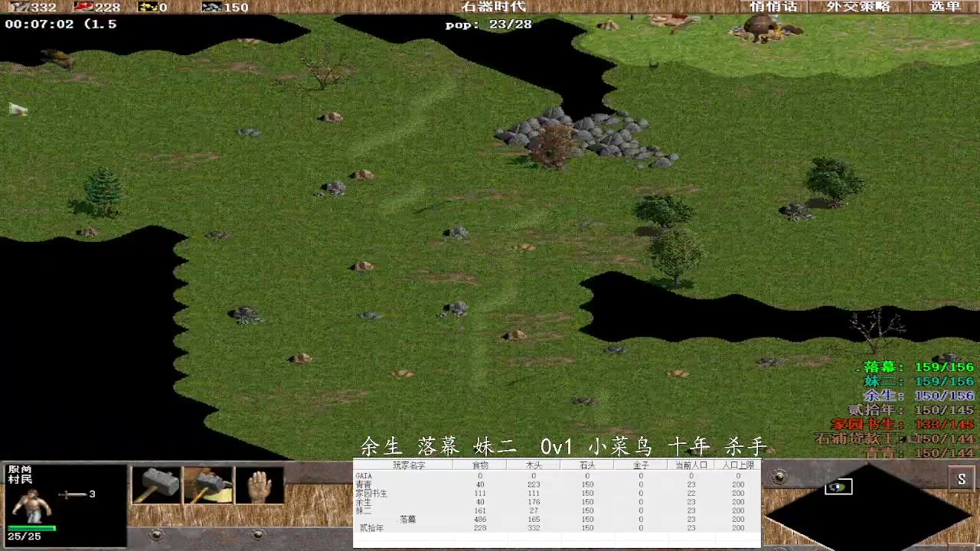Click the villager attack sword icon
Image resolution: width=980 pixels, height=551 pixels.
tap(72, 494)
